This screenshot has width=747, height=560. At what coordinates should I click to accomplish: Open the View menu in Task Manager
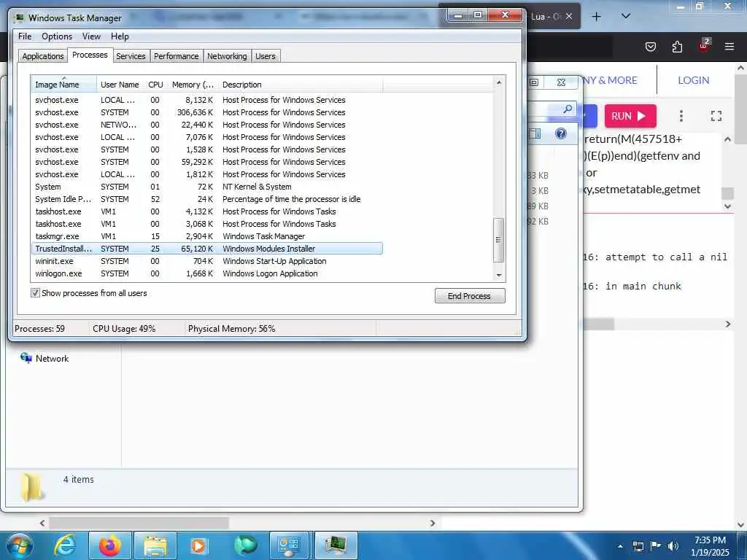(x=91, y=36)
